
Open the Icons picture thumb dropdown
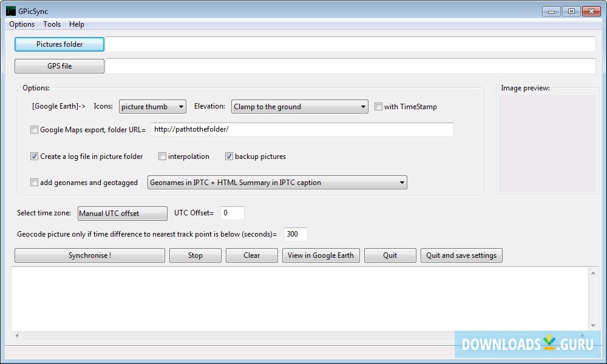[152, 106]
